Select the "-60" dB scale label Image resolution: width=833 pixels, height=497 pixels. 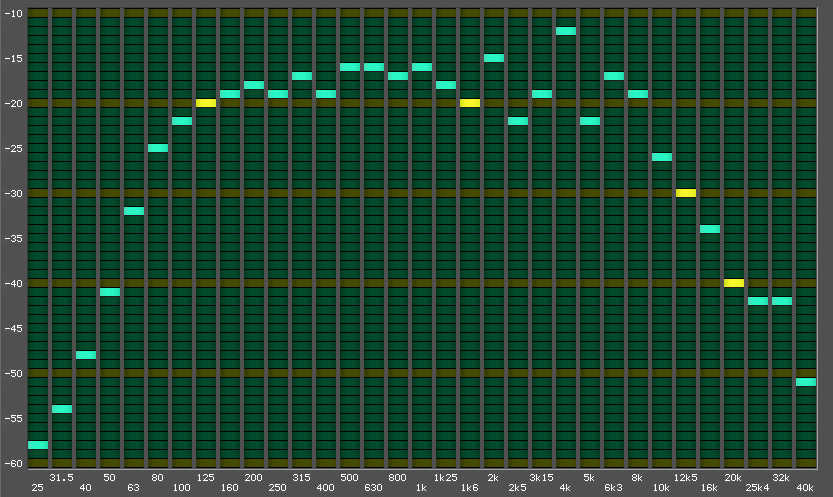pyautogui.click(x=14, y=464)
